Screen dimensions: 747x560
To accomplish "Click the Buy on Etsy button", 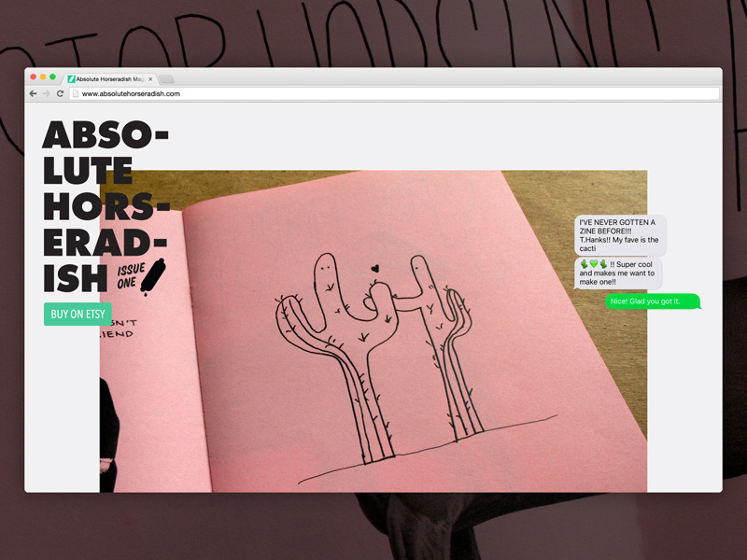I will tap(78, 315).
